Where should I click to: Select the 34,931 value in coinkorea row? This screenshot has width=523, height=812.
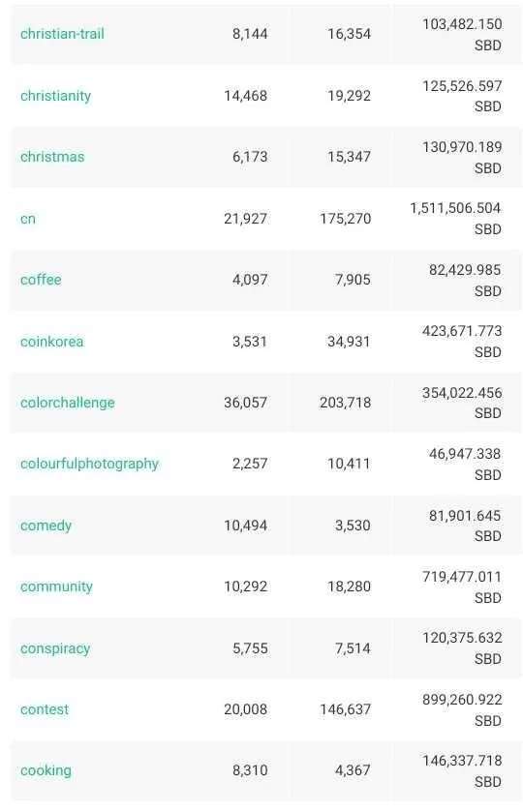(349, 342)
